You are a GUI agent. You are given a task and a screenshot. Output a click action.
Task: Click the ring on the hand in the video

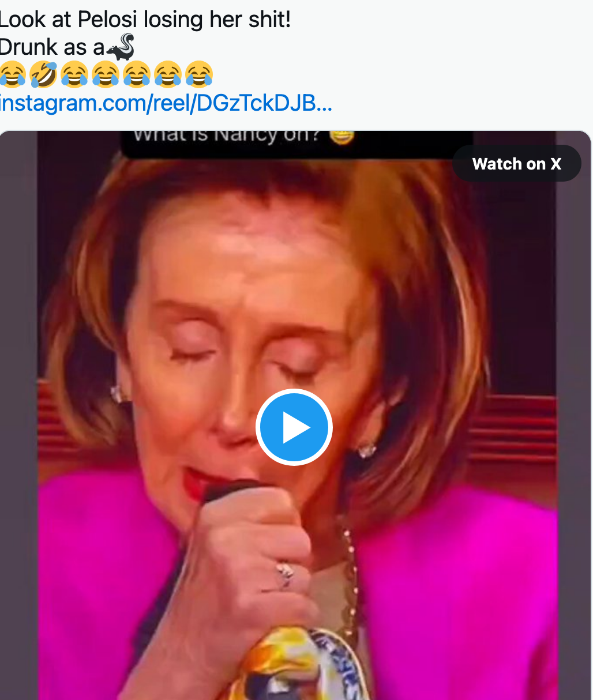coord(285,574)
